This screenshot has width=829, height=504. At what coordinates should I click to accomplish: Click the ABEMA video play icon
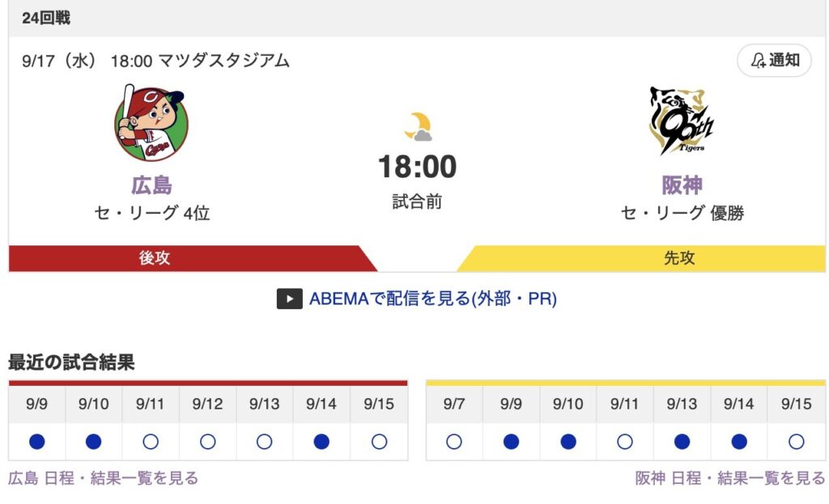pyautogui.click(x=290, y=299)
